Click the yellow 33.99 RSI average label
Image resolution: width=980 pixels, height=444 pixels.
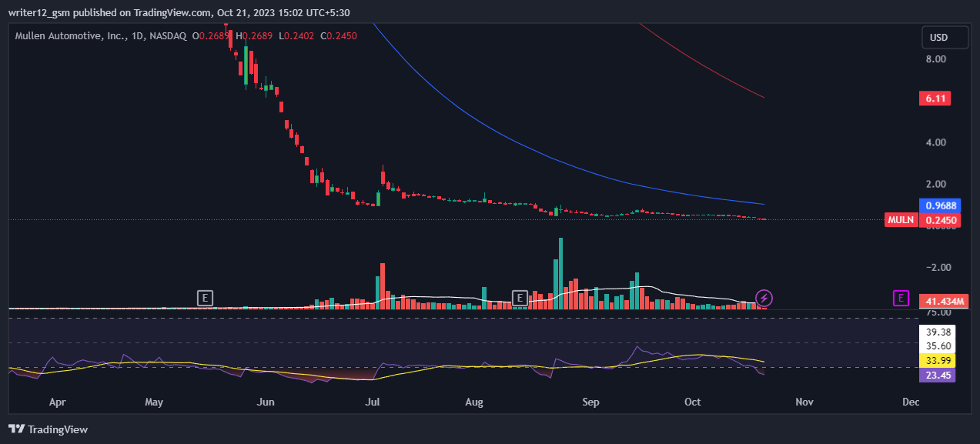pos(938,361)
